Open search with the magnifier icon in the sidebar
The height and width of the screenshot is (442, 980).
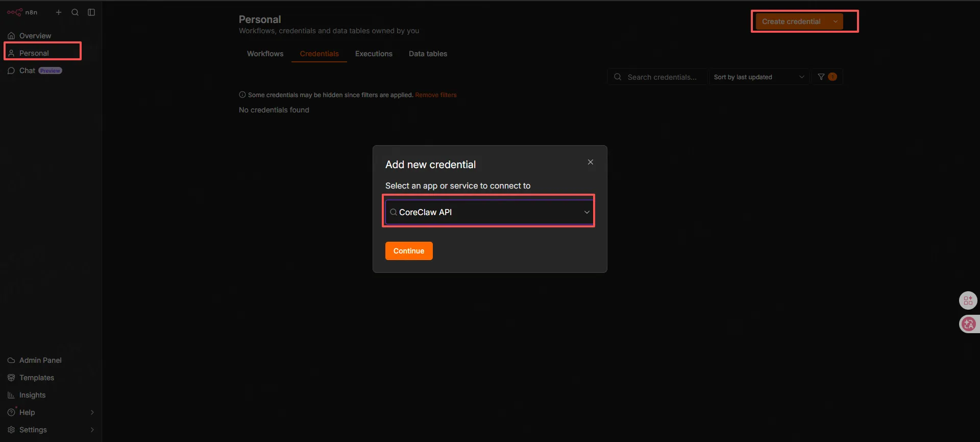click(75, 12)
